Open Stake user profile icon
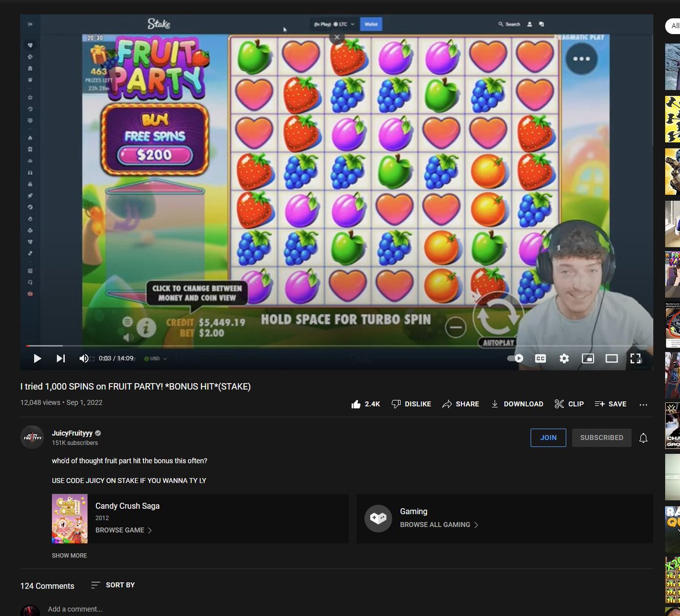This screenshot has height=616, width=680. click(530, 24)
